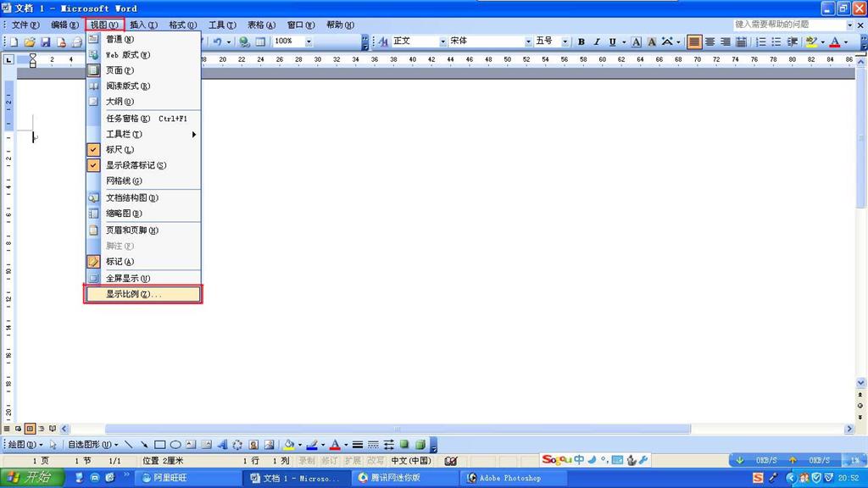Click the Italic formatting button
Viewport: 868px width, 488px height.
[x=597, y=42]
